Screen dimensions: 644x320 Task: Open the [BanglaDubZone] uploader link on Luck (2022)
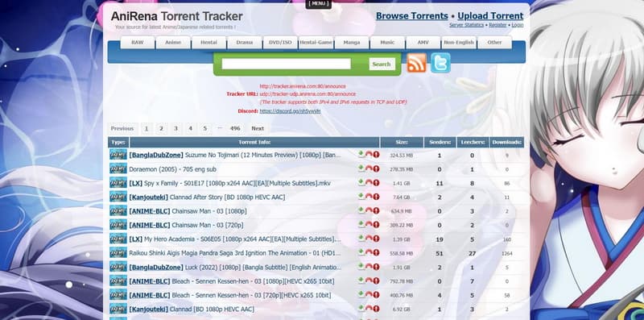tap(156, 268)
